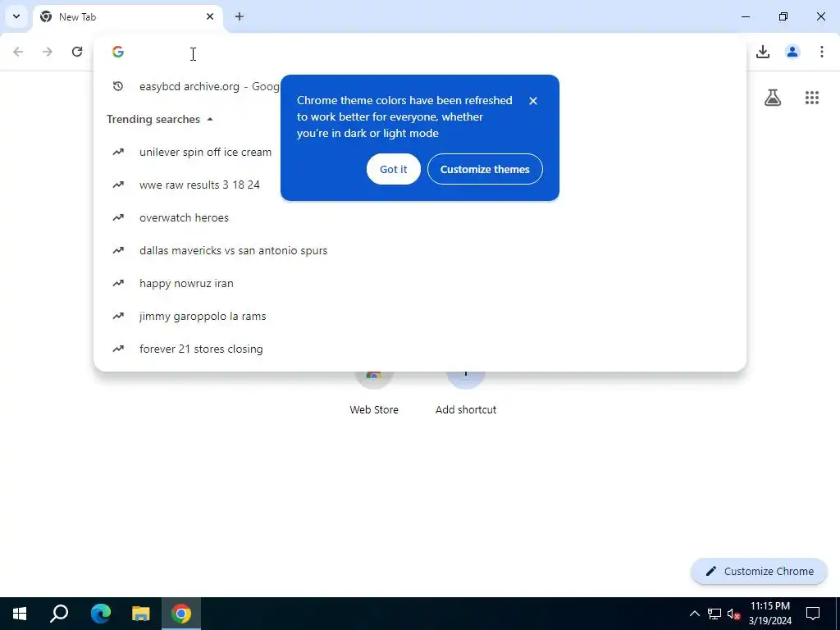Open the Chrome three-dot menu
The image size is (840, 630).
[822, 52]
